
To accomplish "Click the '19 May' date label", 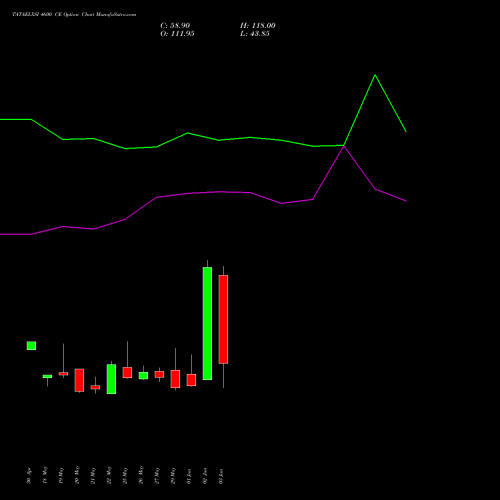I will click(61, 475).
